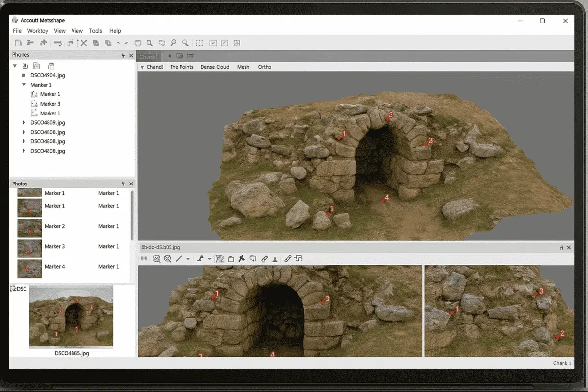The height and width of the screenshot is (392, 588).
Task: Select the Marker 3 entry in the Photos panel
Action: coord(55,246)
